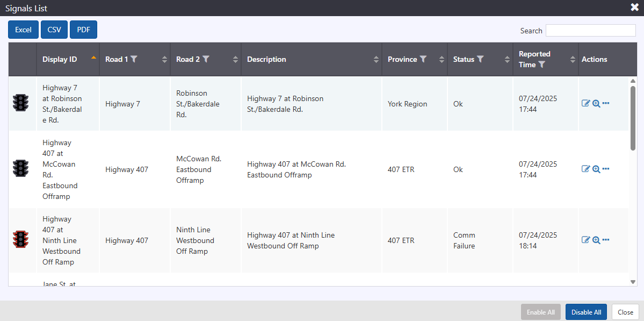
Task: Open more actions for McCowan Rd. signal row
Action: [x=606, y=169]
